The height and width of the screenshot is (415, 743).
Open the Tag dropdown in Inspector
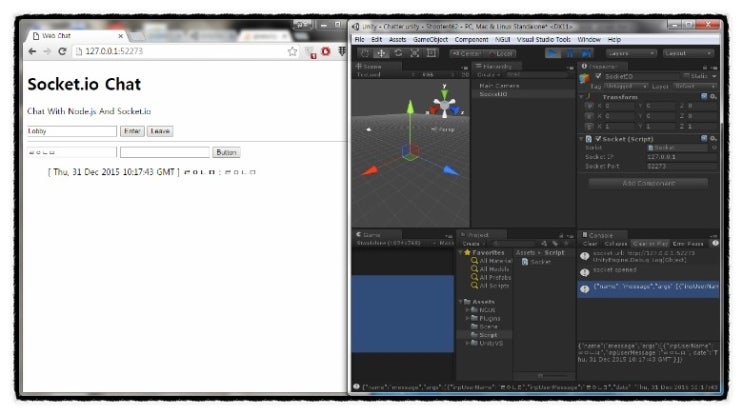pos(626,86)
